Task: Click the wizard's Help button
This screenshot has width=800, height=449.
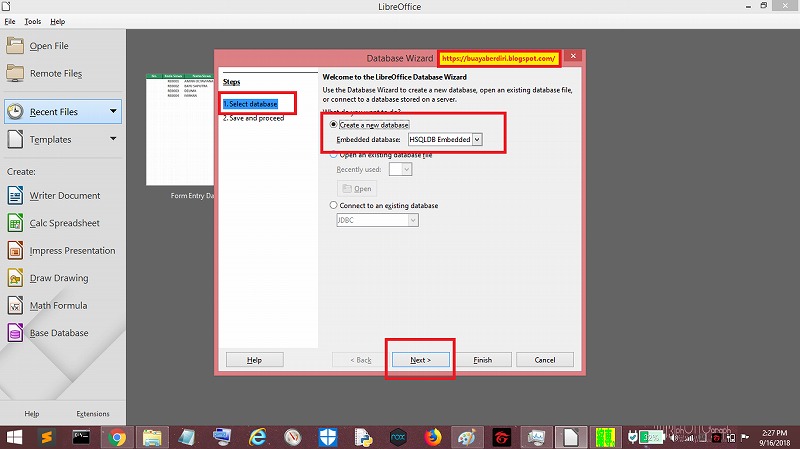Action: pos(254,360)
